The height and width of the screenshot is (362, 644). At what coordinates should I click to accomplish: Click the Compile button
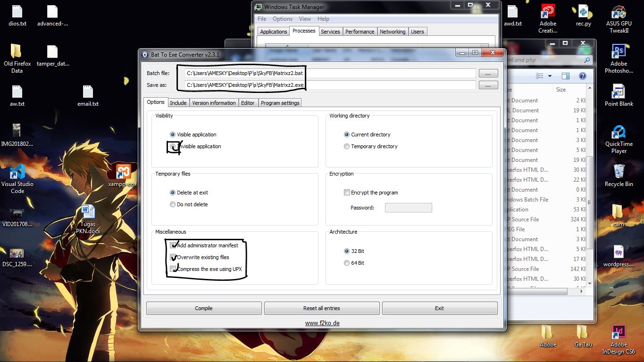(x=204, y=308)
